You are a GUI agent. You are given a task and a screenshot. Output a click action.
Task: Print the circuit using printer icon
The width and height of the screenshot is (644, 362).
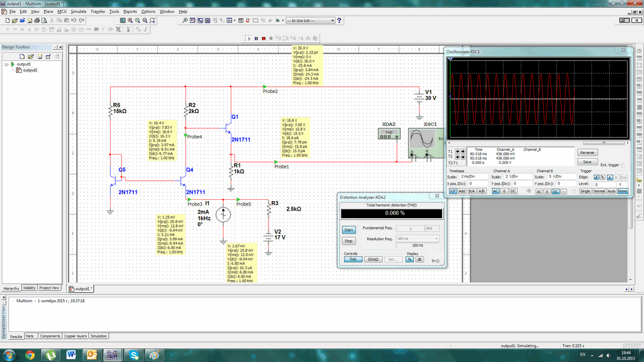[37, 21]
